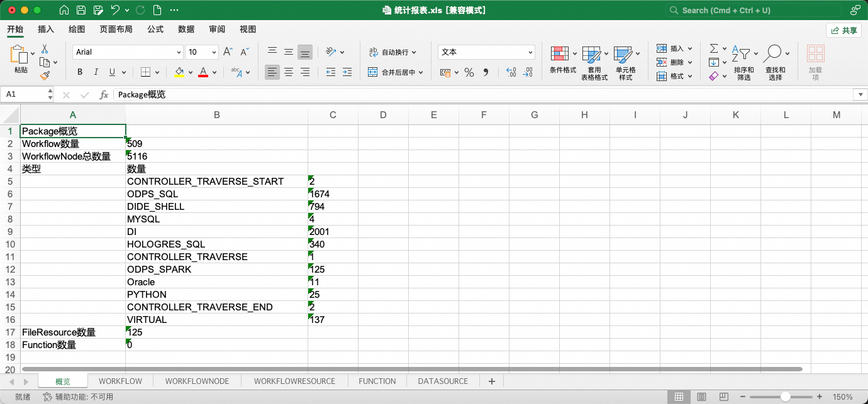The image size is (868, 404).
Task: Expand Merge and Center (合并后居中) options
Action: 421,72
